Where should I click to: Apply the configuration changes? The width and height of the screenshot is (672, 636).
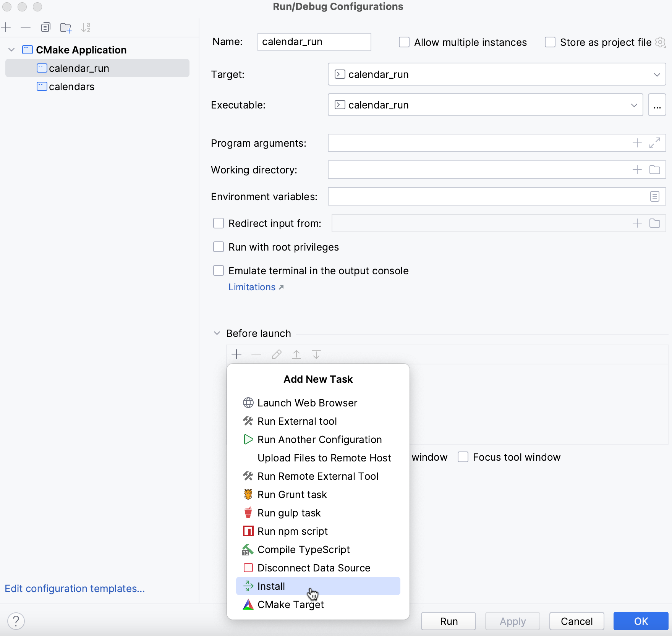click(x=512, y=621)
